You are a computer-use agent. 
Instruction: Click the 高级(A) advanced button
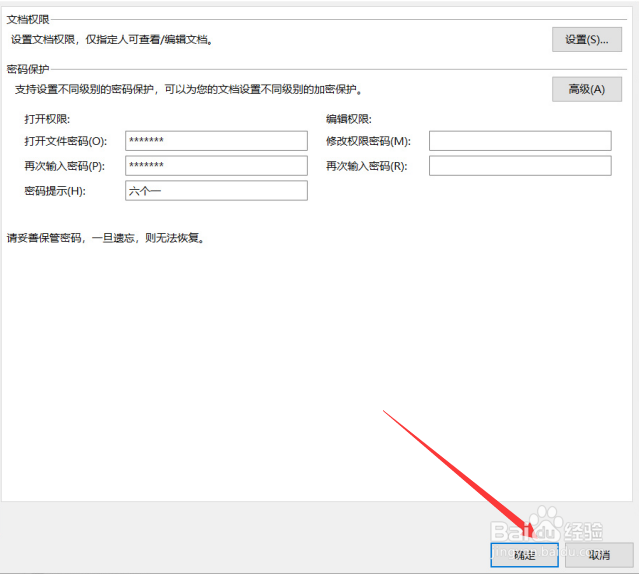click(587, 89)
